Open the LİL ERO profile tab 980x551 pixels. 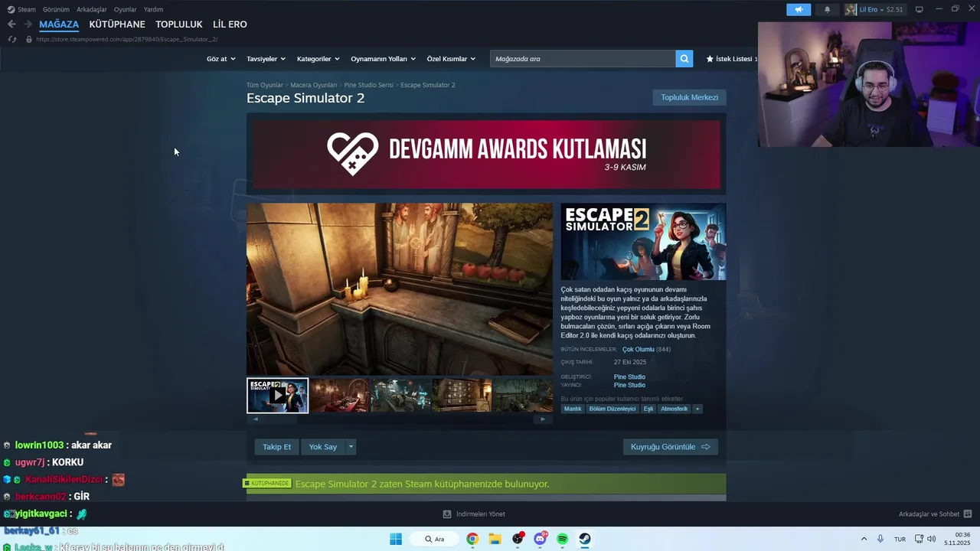pyautogui.click(x=230, y=24)
